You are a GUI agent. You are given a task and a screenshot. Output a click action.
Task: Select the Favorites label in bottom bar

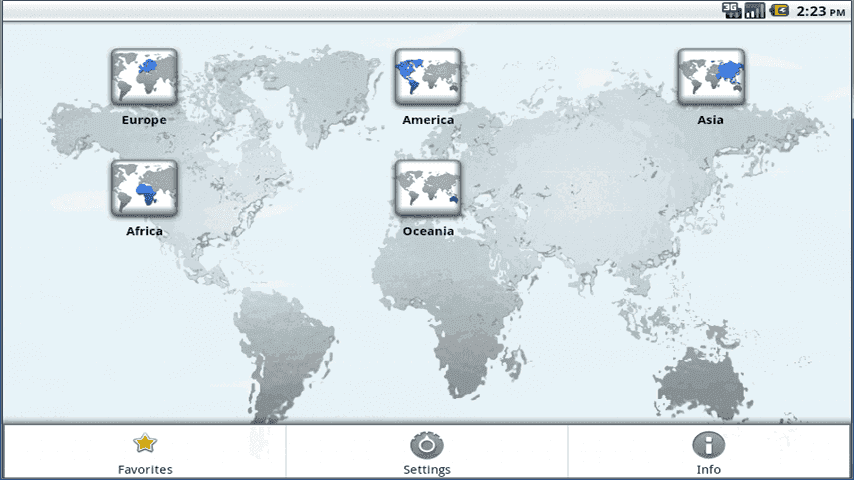pyautogui.click(x=145, y=469)
